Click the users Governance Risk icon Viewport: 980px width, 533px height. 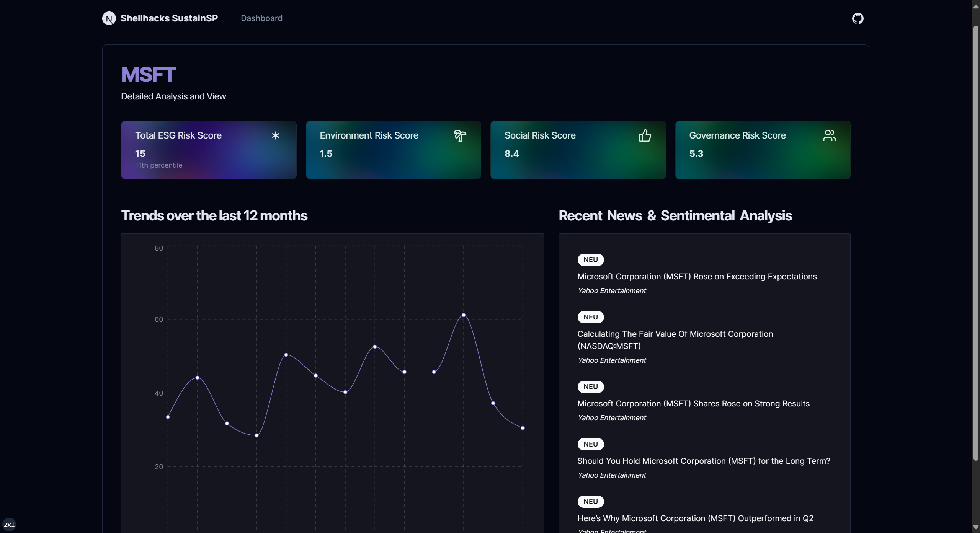tap(829, 135)
